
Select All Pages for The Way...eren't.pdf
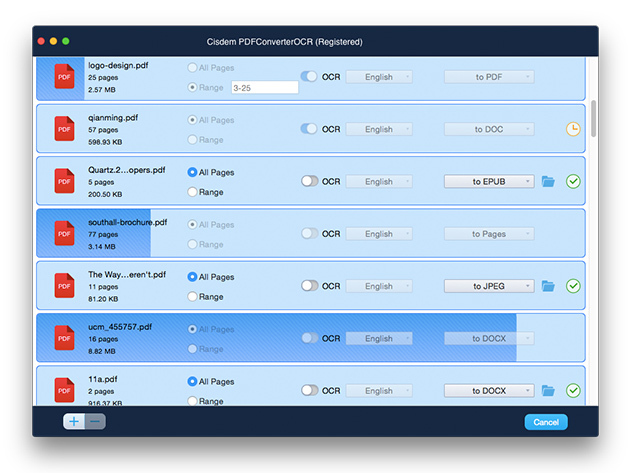coord(193,276)
